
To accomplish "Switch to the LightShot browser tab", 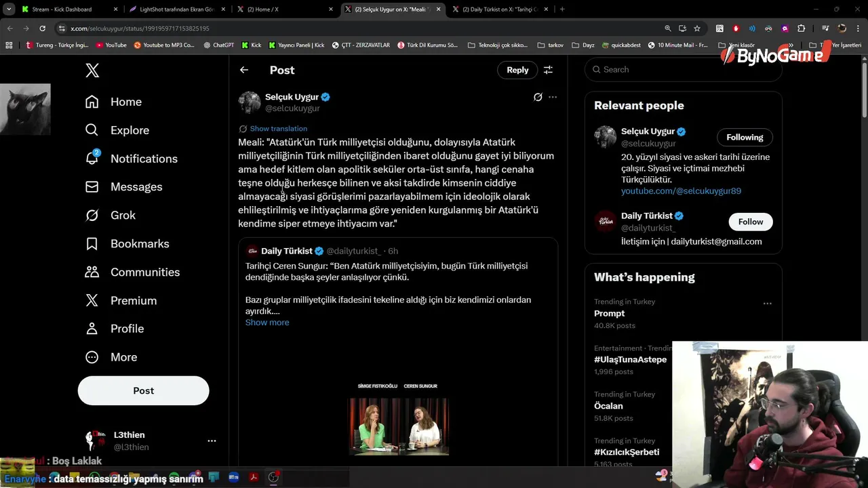I will coord(177,9).
